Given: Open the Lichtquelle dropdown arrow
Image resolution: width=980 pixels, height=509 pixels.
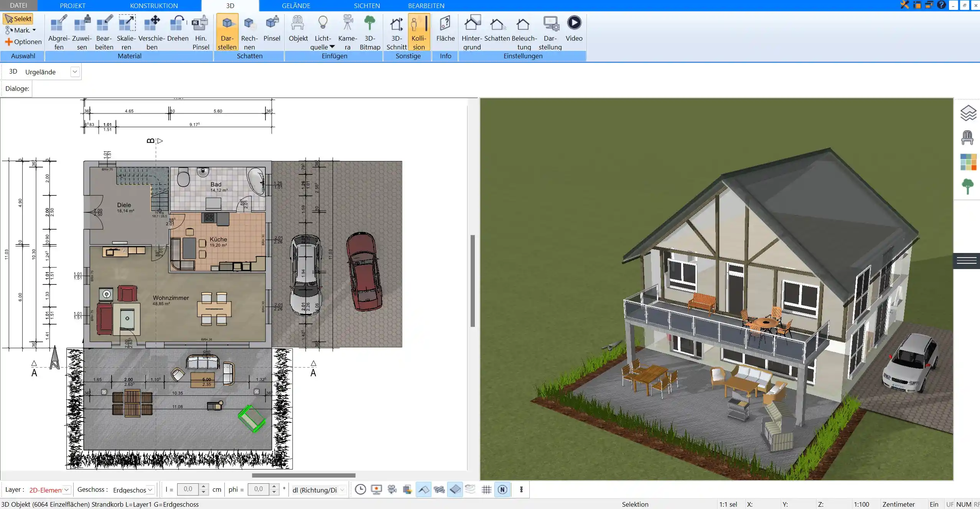Looking at the screenshot, I should pos(332,47).
